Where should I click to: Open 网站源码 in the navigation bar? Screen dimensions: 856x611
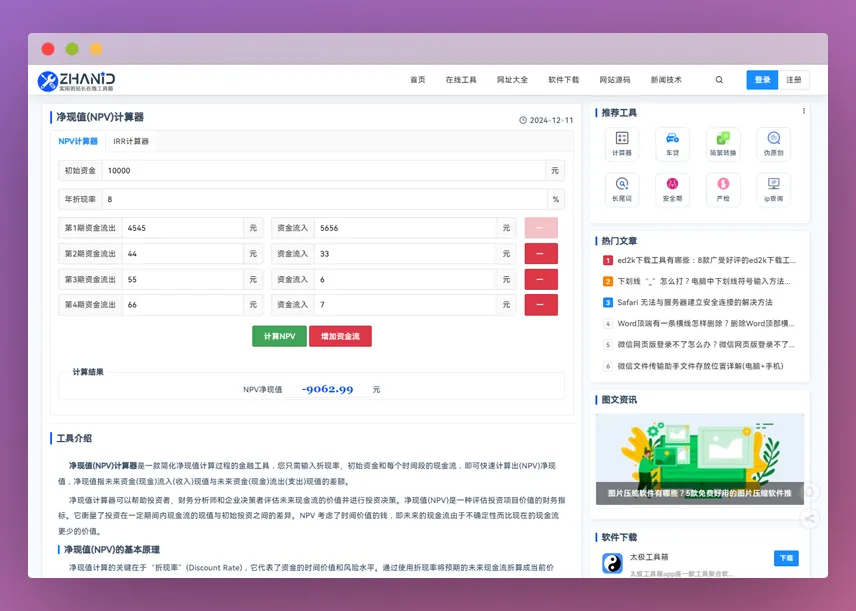615,80
